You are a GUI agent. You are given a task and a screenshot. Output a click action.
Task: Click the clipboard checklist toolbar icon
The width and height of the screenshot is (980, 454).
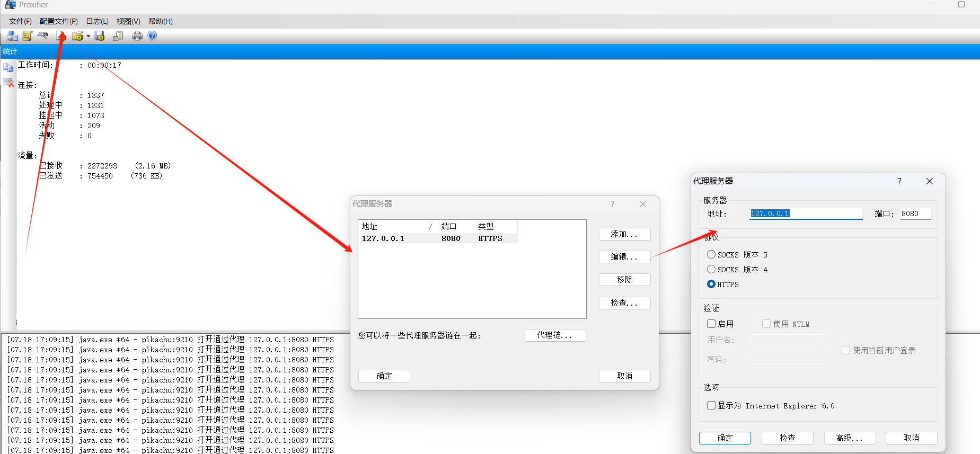(x=118, y=35)
